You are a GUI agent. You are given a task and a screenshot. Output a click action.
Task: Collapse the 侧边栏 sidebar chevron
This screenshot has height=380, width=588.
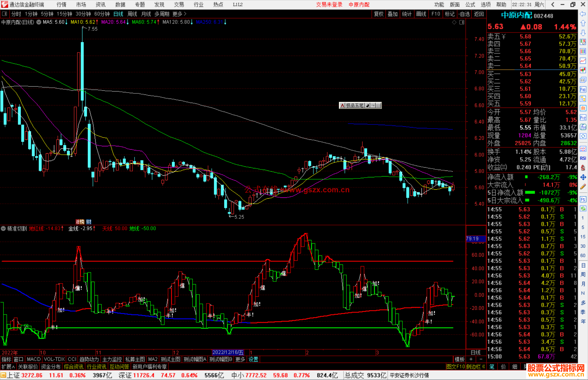tap(484, 367)
